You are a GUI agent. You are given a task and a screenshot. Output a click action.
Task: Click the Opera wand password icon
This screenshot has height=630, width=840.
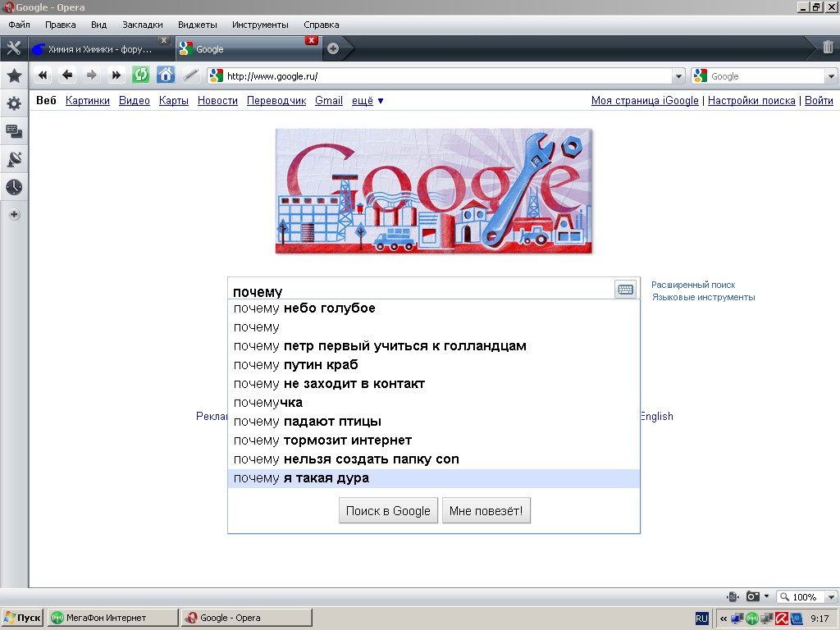[x=190, y=75]
